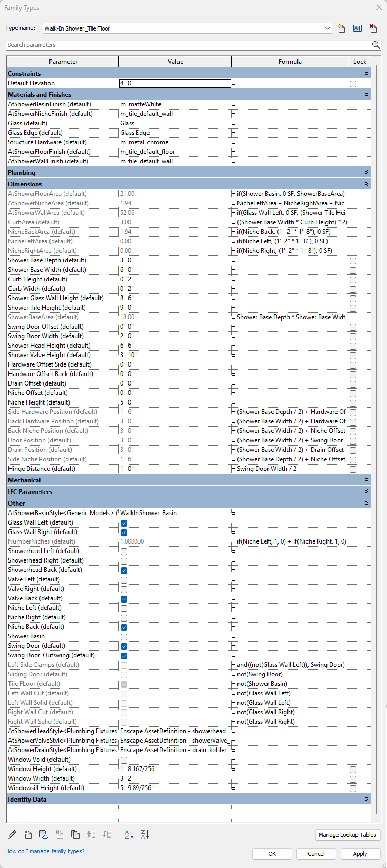
Task: Enable the Window Void checkbox
Action: 124,760
